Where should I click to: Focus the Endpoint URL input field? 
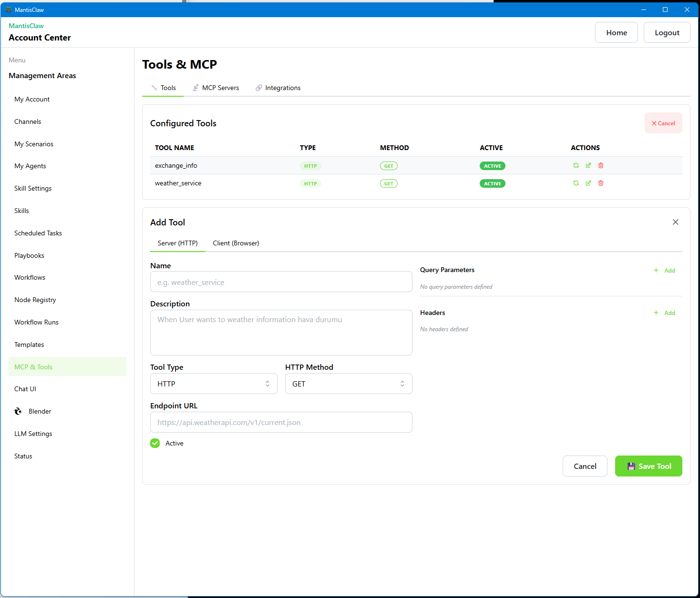click(281, 422)
